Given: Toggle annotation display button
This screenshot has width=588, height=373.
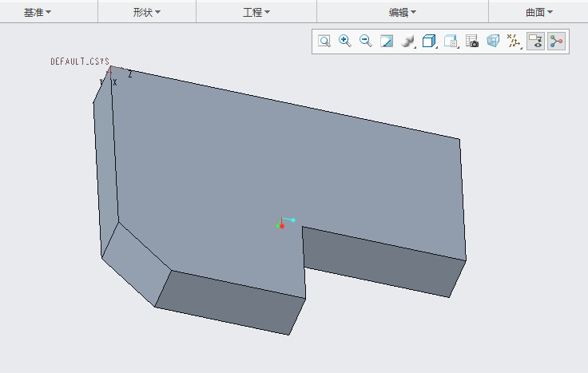Looking at the screenshot, I should [x=535, y=42].
